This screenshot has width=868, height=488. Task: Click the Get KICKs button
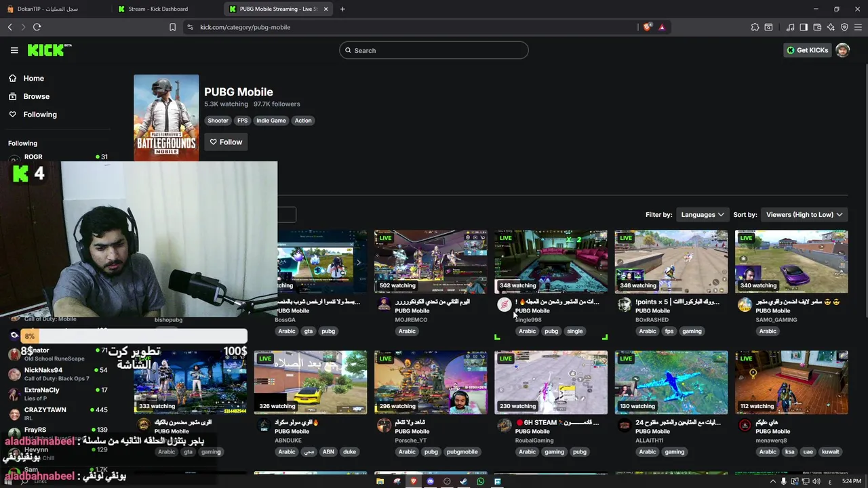tap(807, 50)
